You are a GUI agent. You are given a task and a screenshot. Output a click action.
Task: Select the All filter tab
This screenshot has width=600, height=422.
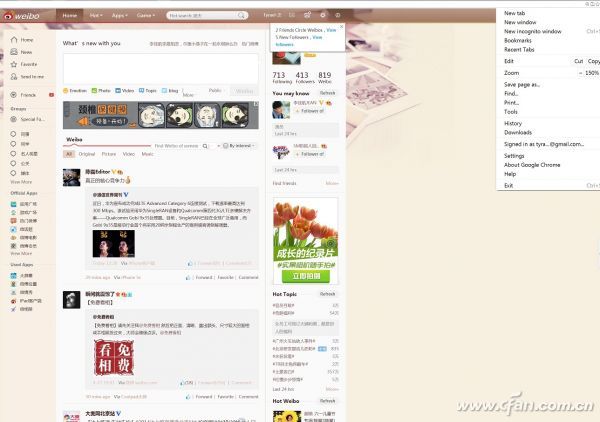[69, 154]
